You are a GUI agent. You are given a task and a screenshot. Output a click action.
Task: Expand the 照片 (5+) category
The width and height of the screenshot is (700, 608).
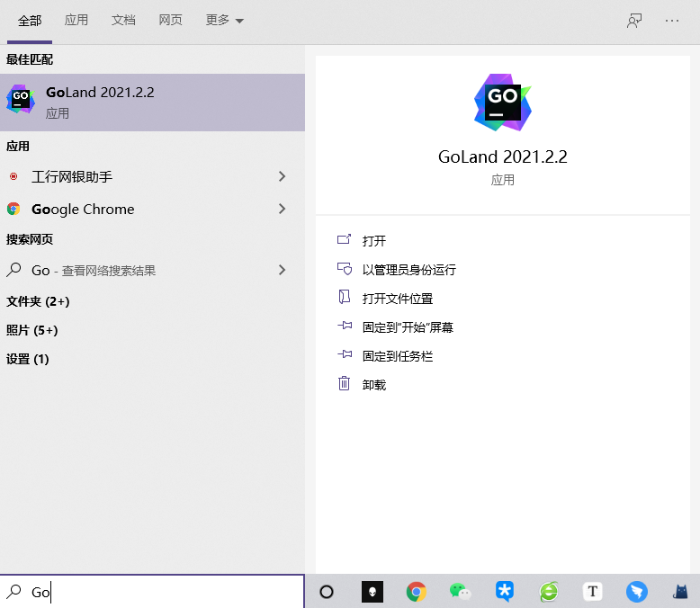point(32,330)
